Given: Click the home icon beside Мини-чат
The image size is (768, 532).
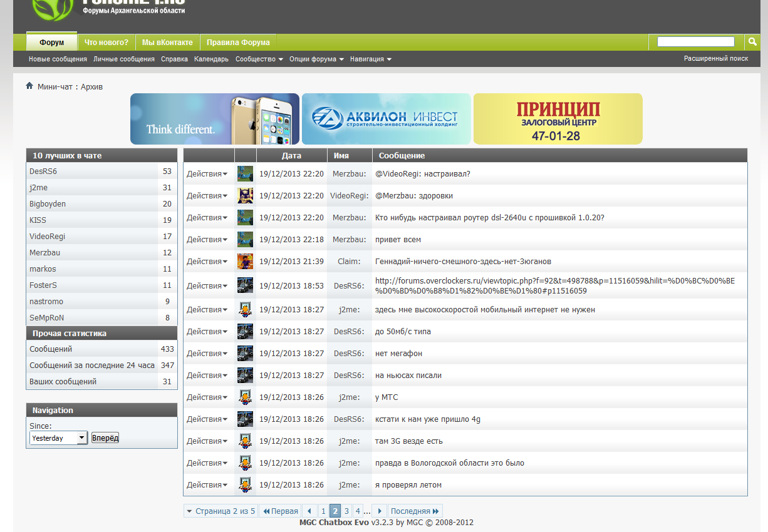Looking at the screenshot, I should tap(29, 86).
